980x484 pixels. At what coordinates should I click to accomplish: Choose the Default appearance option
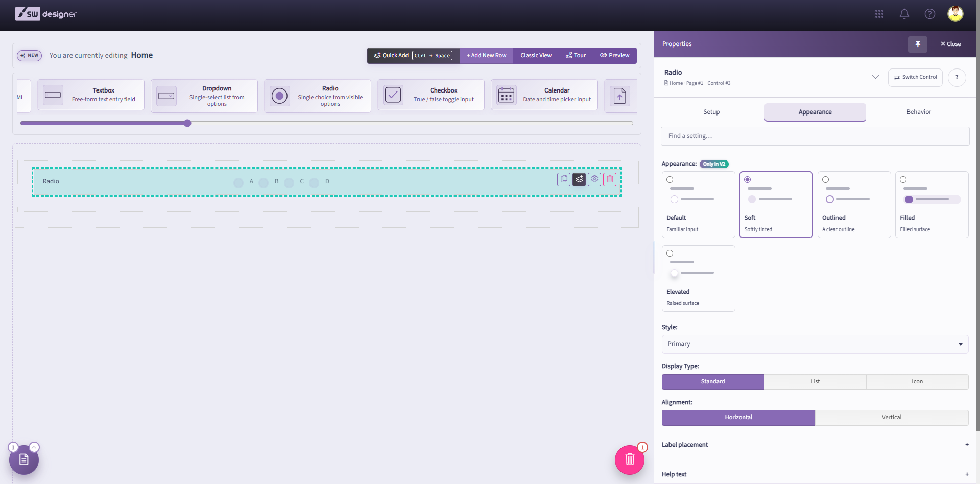pos(698,204)
